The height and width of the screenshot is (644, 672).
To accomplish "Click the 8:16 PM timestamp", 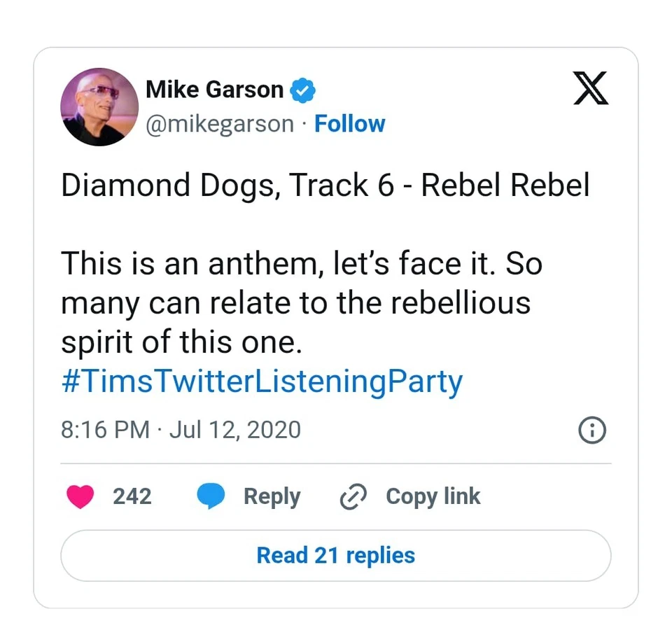I will coord(105,429).
